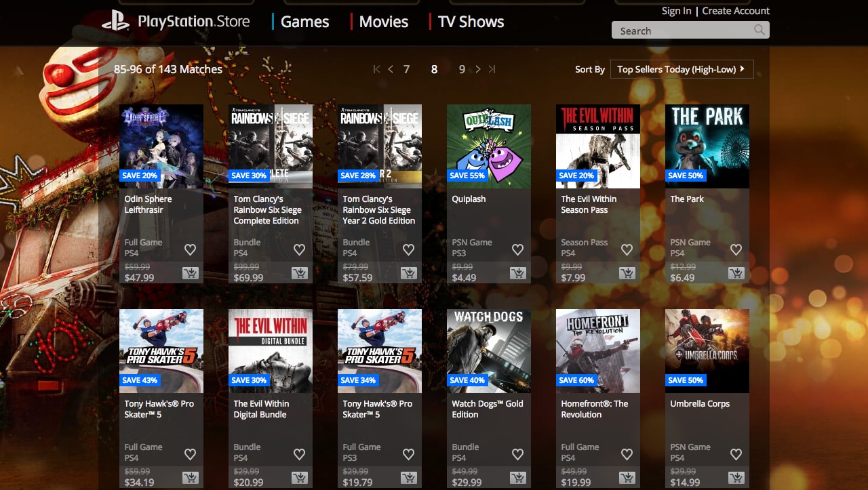Viewport: 868px width, 490px height.
Task: Toggle wishlist heart for The Park
Action: pyautogui.click(x=736, y=249)
